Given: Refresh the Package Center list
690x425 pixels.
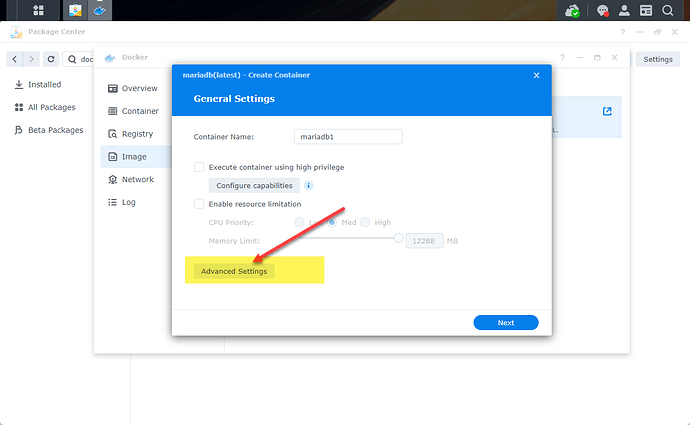Looking at the screenshot, I should point(51,59).
